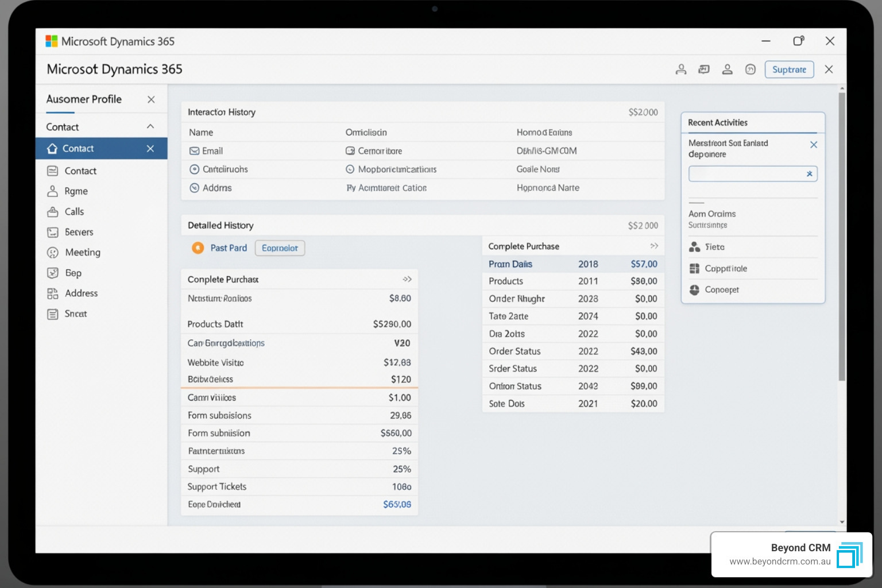Click the Beyond CRM logo icon
The image size is (882, 588).
[x=850, y=555]
